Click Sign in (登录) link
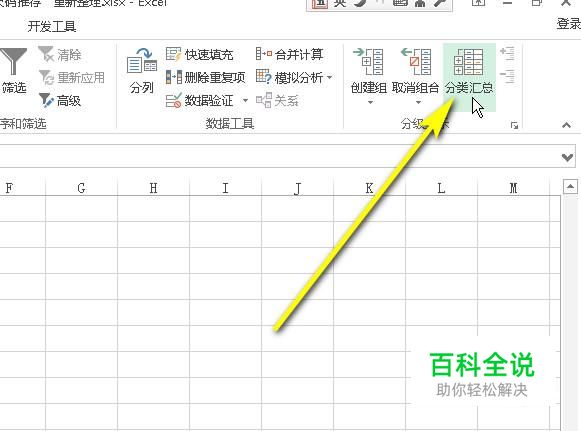 click(568, 23)
